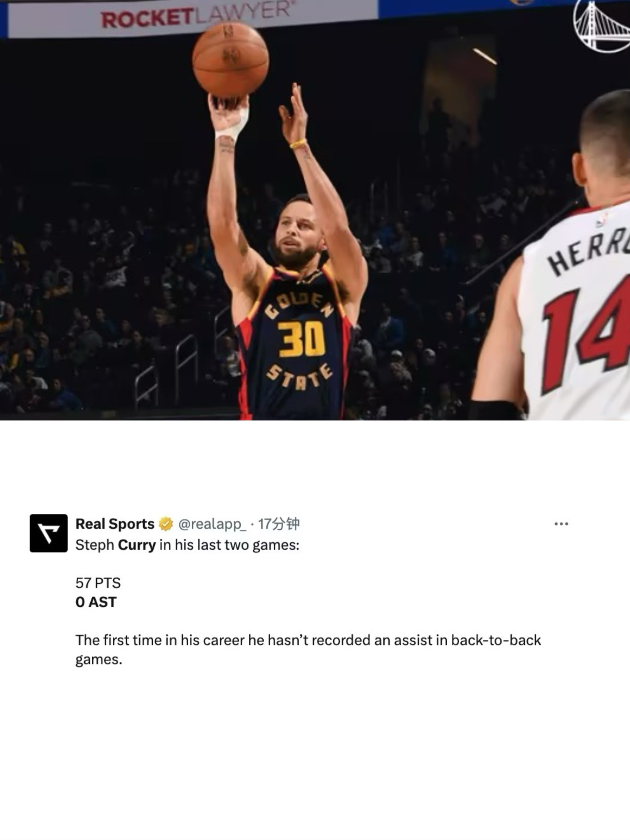Image resolution: width=630 pixels, height=840 pixels.
Task: Open the Real Sports profile avatar
Action: [49, 533]
